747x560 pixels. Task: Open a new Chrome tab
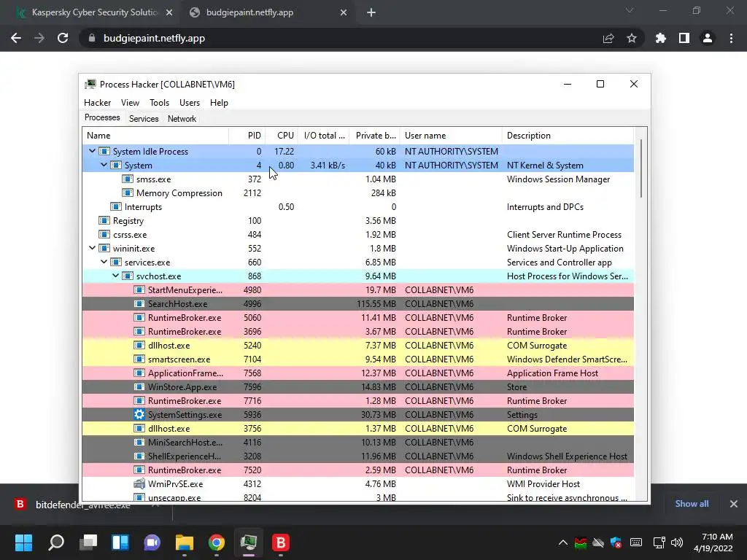(x=371, y=13)
